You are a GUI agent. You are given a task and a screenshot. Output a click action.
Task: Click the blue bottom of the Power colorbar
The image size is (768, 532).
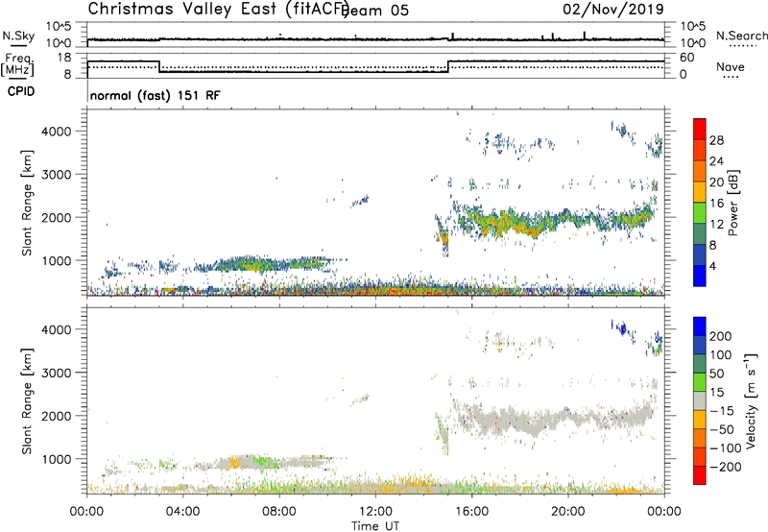tap(700, 276)
